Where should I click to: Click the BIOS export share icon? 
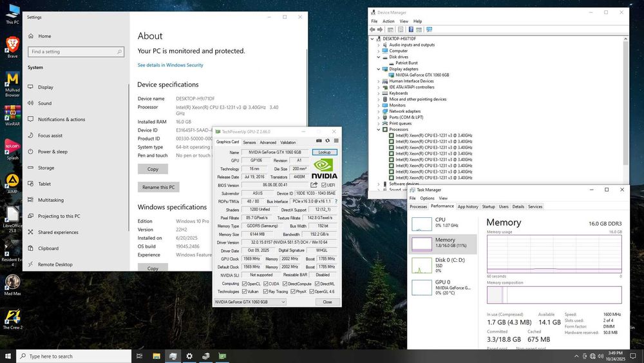pyautogui.click(x=314, y=185)
